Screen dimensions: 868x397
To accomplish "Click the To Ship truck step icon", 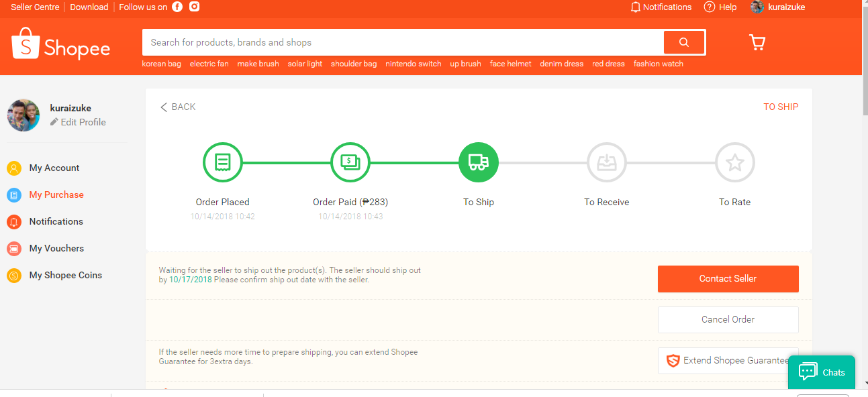I will coord(479,162).
